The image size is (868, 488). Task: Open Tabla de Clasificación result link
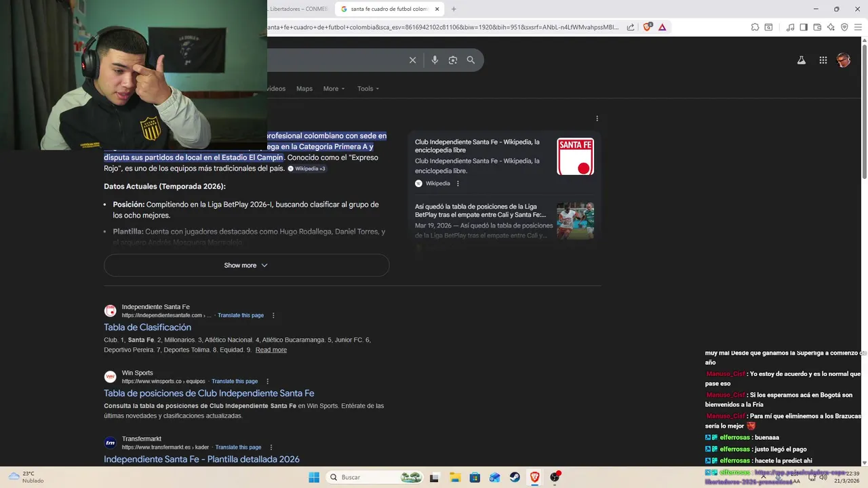point(147,327)
